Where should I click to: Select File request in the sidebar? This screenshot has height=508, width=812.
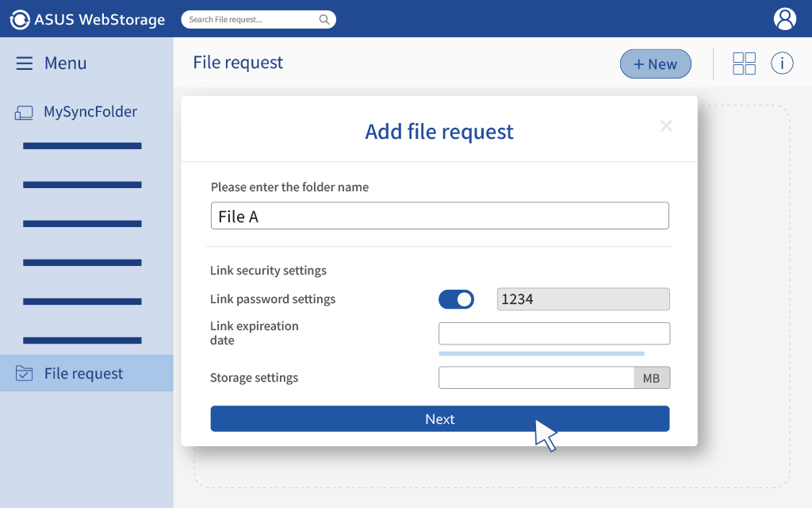click(86, 373)
